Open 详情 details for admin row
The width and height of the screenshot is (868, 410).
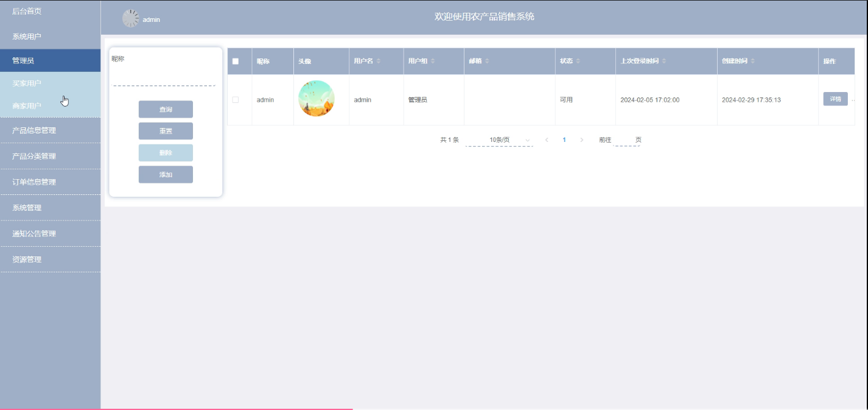(835, 99)
